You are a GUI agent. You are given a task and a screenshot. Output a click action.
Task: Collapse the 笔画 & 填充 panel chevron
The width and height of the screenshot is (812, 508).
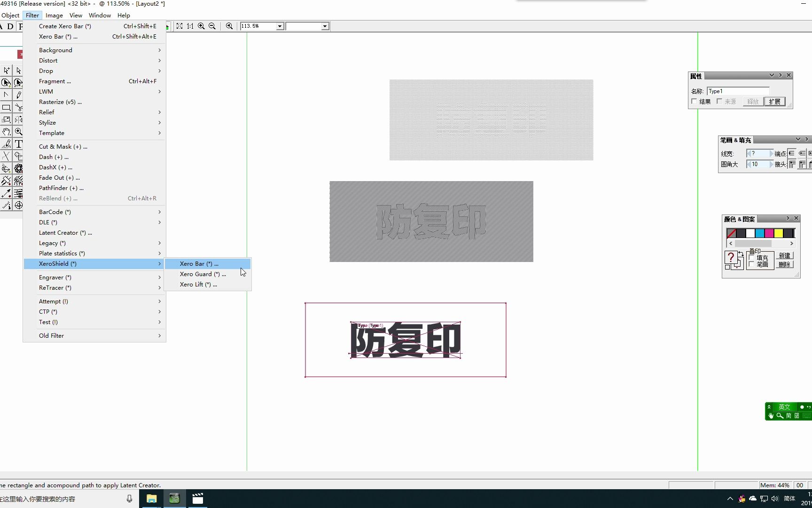tap(798, 139)
